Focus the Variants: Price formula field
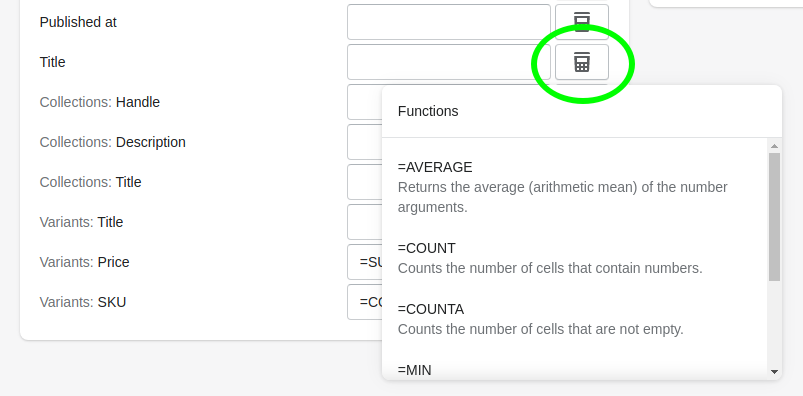 click(365, 262)
